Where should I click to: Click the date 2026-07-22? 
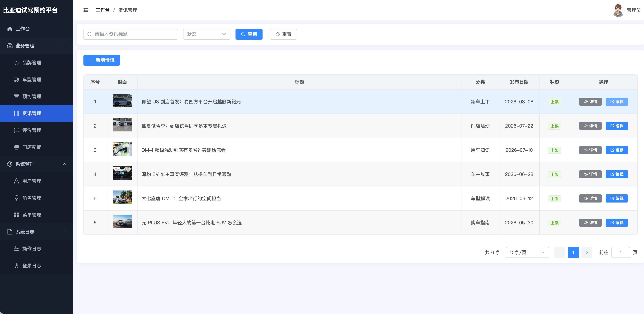[519, 126]
